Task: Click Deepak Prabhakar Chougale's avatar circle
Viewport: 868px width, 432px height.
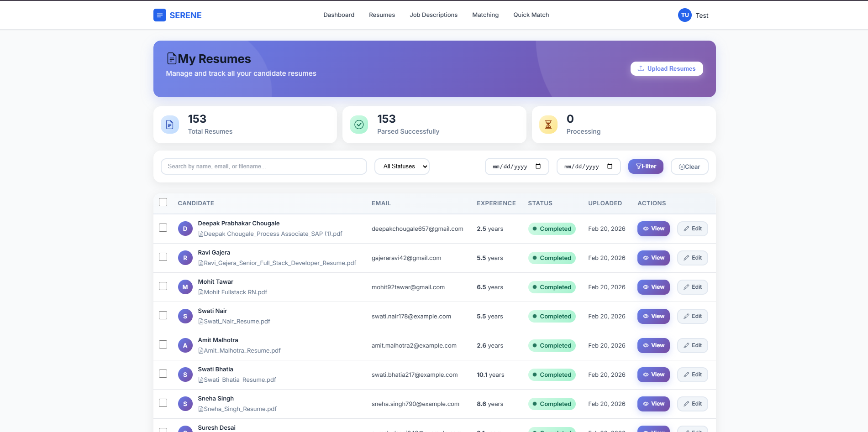Action: coord(185,229)
